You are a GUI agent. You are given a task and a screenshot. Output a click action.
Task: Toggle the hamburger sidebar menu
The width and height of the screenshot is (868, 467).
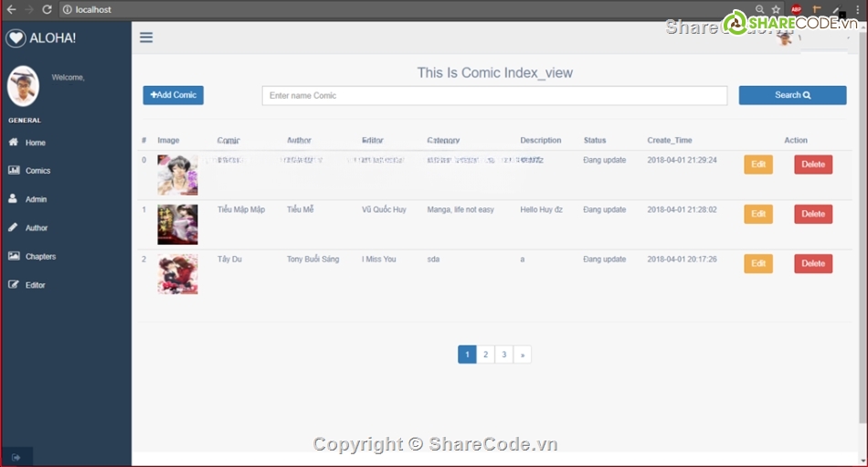tap(146, 37)
